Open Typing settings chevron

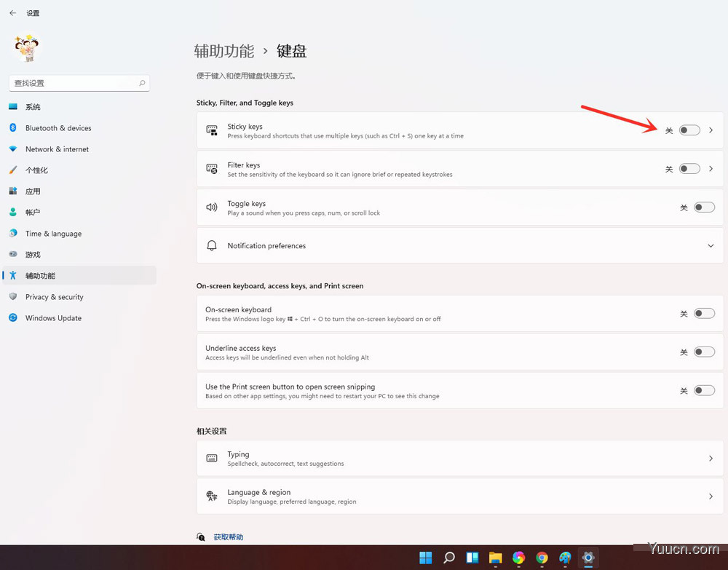pos(711,458)
